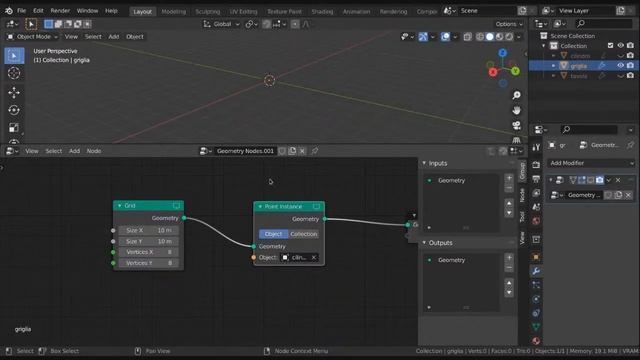Open the Particles properties tab
Viewport: 640px width, 360px height.
(536, 285)
